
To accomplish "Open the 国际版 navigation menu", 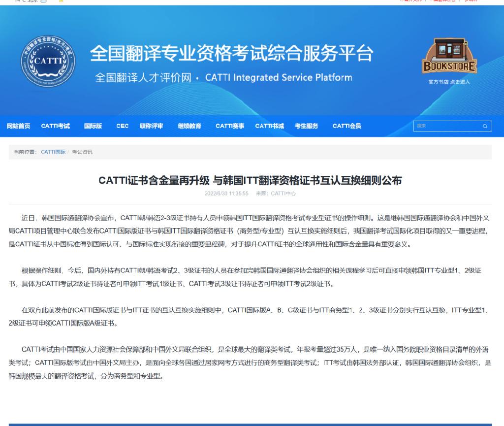I will [x=94, y=126].
